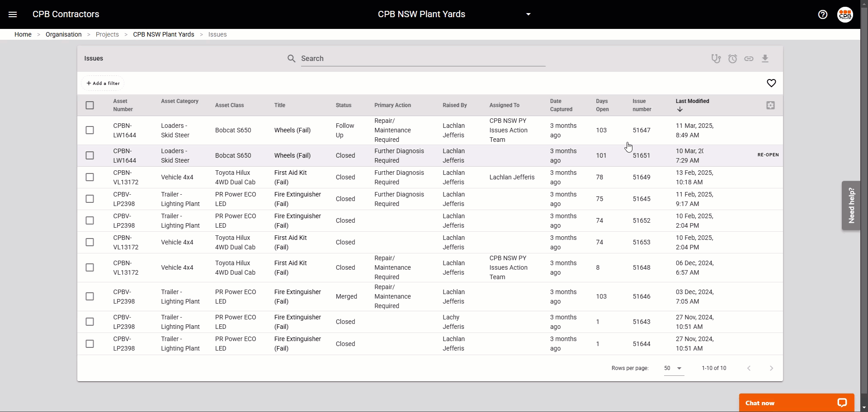The width and height of the screenshot is (868, 412).
Task: Select the checkbox for issue 51649
Action: 90,177
